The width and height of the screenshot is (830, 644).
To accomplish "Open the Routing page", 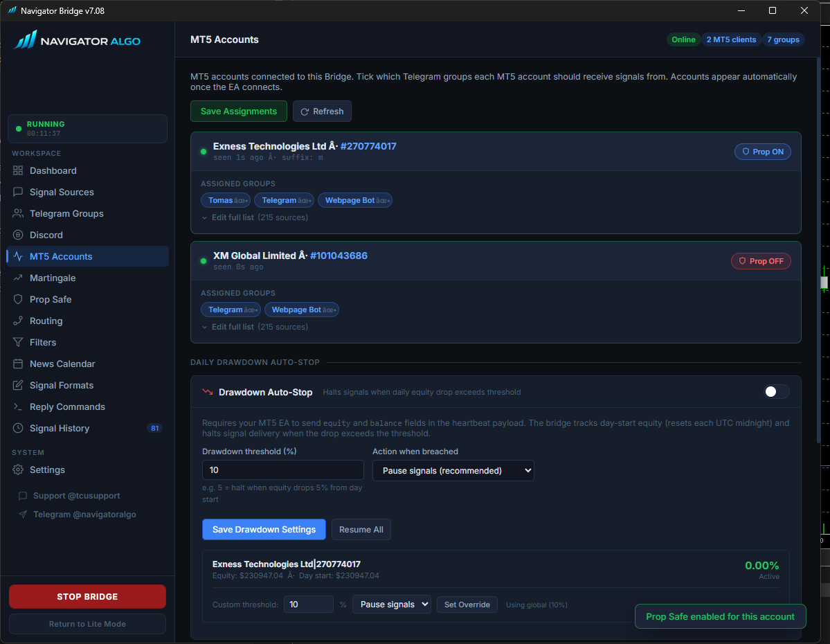I will pyautogui.click(x=88, y=321).
